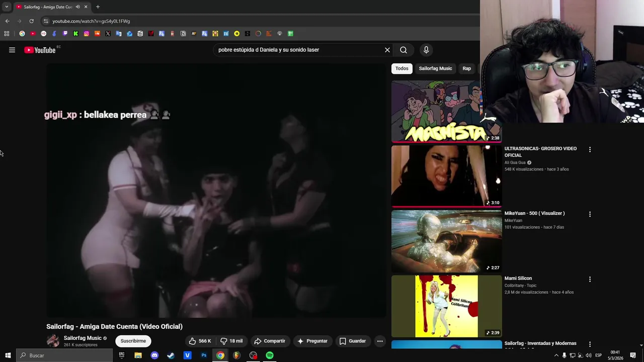
Task: Open the YouTube guide hamburger menu
Action: pos(12,50)
